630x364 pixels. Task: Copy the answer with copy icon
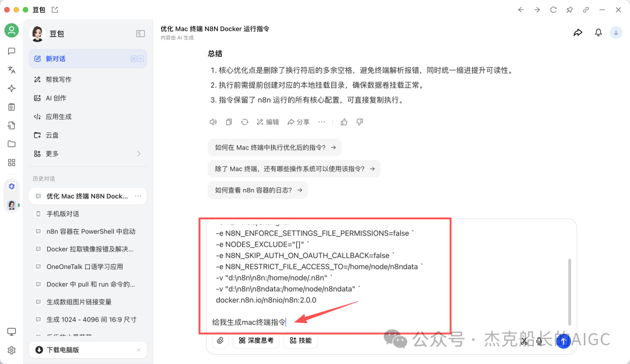229,122
